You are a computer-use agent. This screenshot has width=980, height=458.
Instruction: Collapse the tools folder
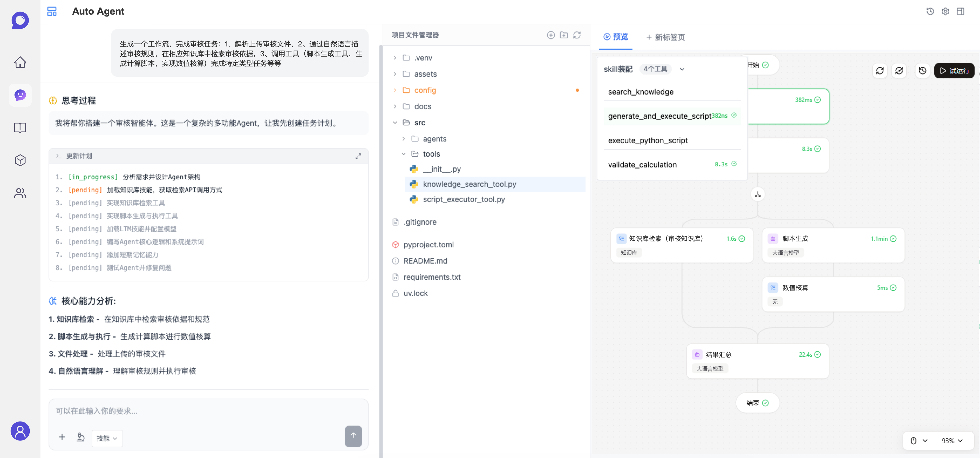(404, 154)
